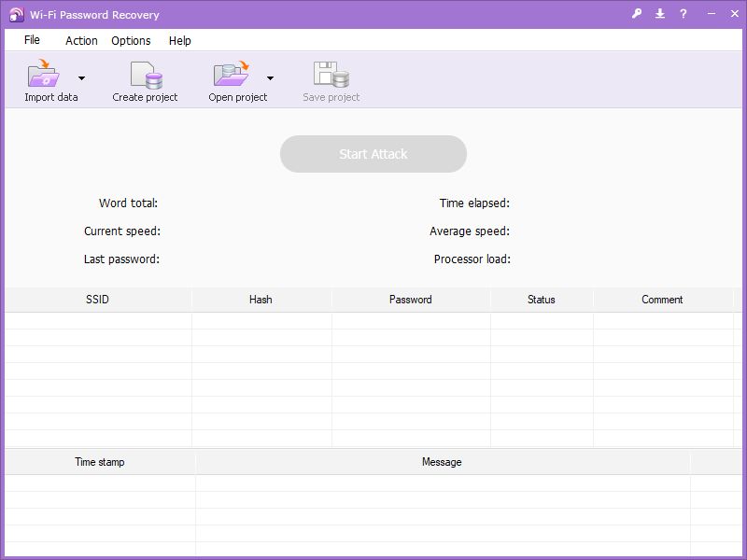This screenshot has height=560, width=747.
Task: Sort results by the SSID column
Action: [x=96, y=300]
